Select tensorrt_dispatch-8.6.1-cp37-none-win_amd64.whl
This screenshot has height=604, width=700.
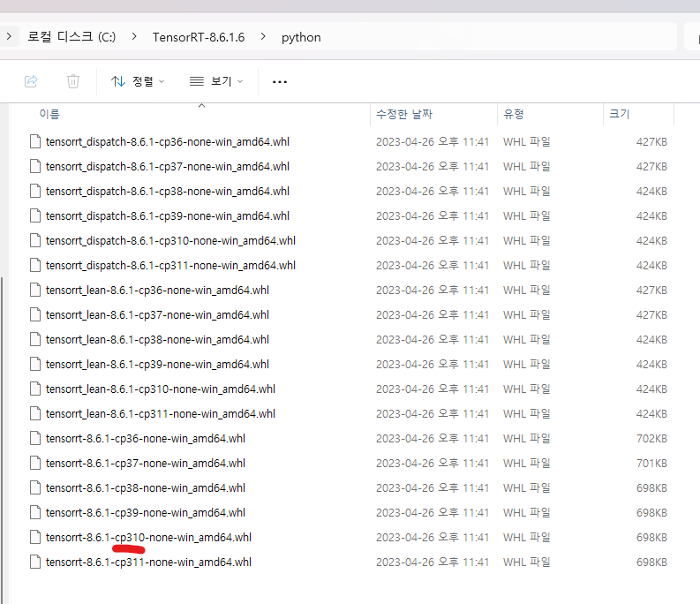click(x=168, y=166)
